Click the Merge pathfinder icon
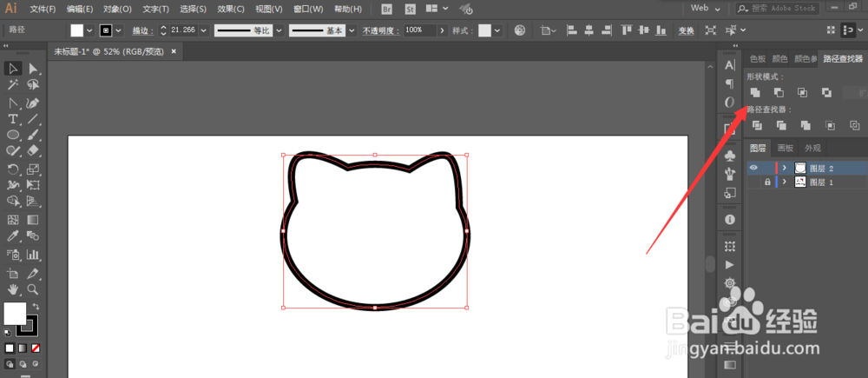The image size is (868, 378). coord(806,126)
